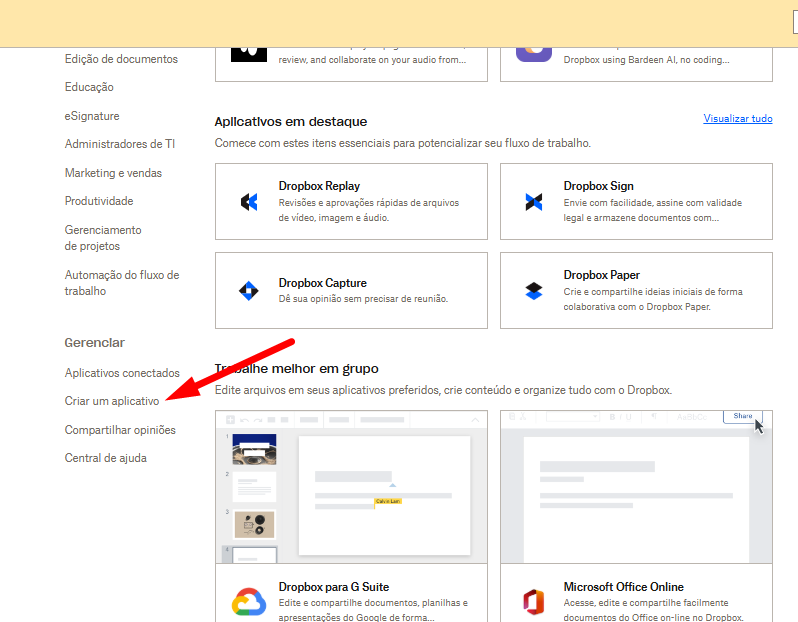Open the Dropbox Capture title
Viewport: 798px width, 622px height.
pos(323,283)
